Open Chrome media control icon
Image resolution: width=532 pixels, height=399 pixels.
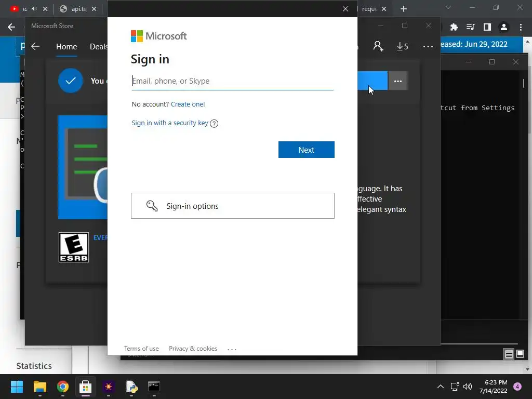click(470, 27)
